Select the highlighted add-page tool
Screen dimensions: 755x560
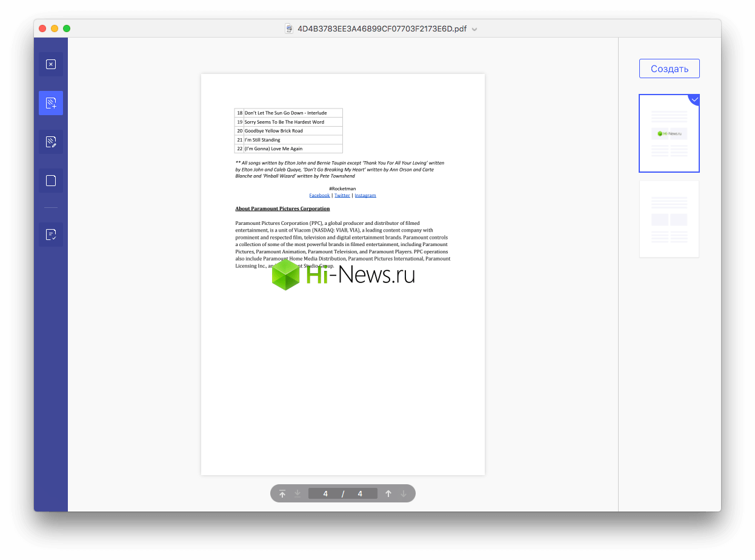point(51,102)
